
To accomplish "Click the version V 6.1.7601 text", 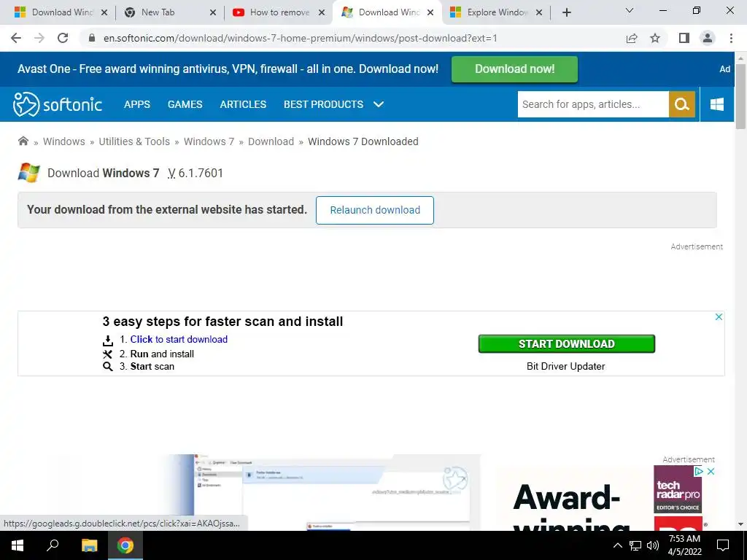I will point(196,173).
